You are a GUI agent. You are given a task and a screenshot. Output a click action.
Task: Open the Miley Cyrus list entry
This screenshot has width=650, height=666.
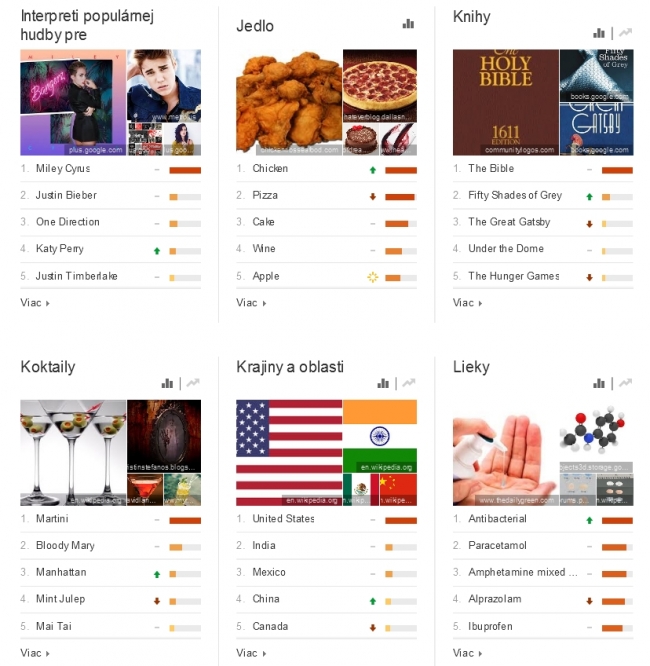pos(110,169)
